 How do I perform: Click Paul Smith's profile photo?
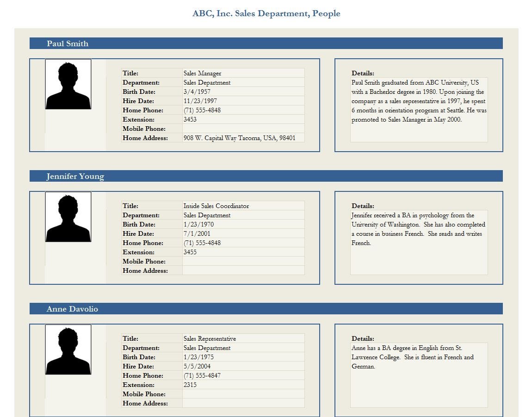tap(68, 84)
